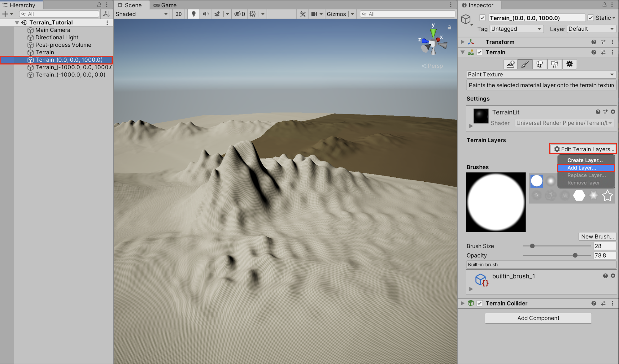The image size is (619, 364).
Task: Toggle scene lighting bulb icon
Action: tap(194, 14)
